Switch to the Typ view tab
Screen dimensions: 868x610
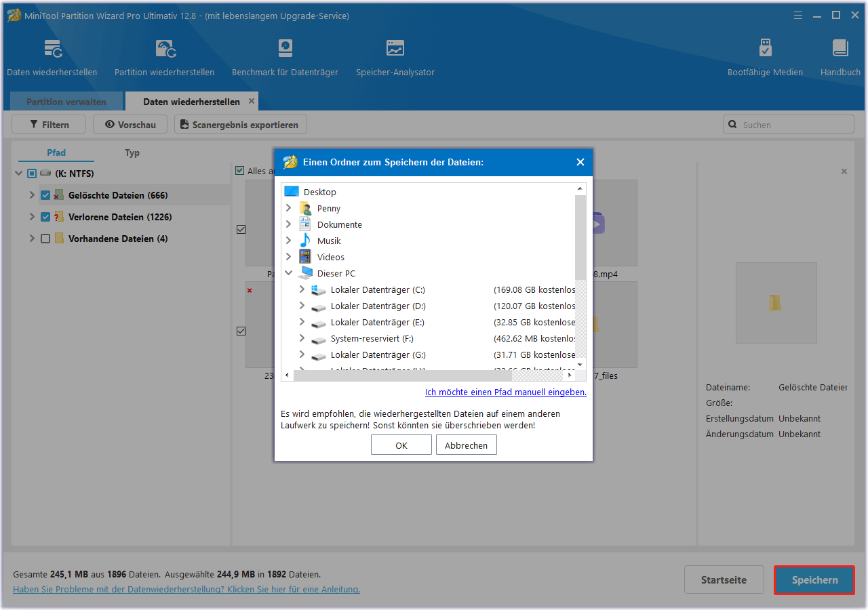pyautogui.click(x=132, y=152)
